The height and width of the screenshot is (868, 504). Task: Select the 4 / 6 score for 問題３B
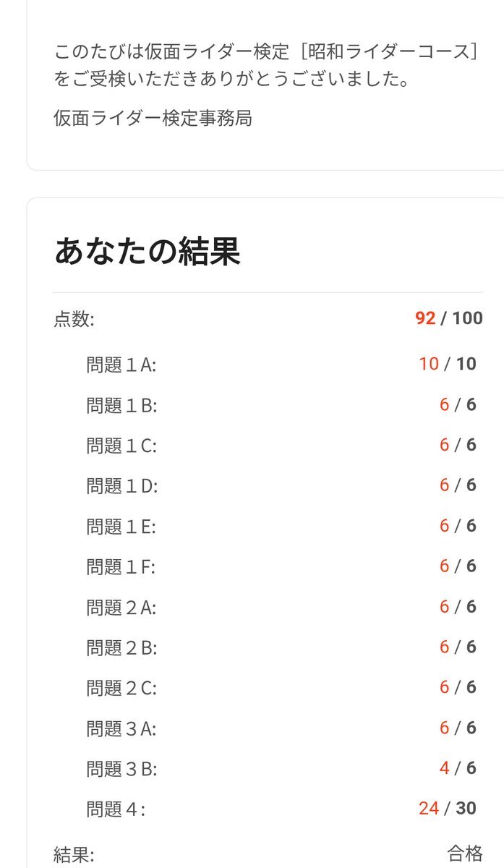tap(458, 768)
